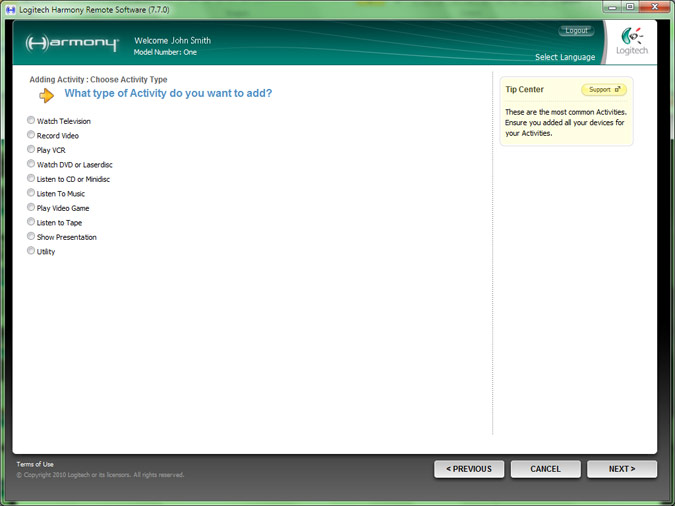Choose Listen to CD or Minidisc
The height and width of the screenshot is (506, 675).
(31, 179)
